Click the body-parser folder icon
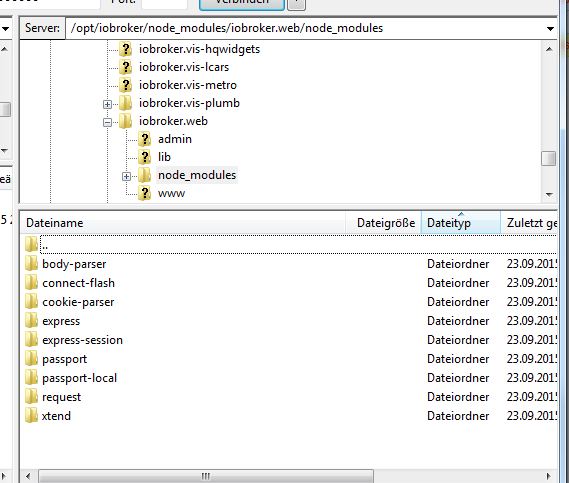 click(x=32, y=263)
